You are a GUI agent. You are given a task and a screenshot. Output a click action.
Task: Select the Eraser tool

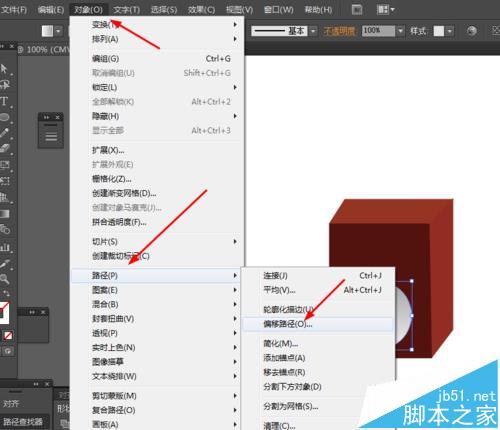[x=4, y=149]
